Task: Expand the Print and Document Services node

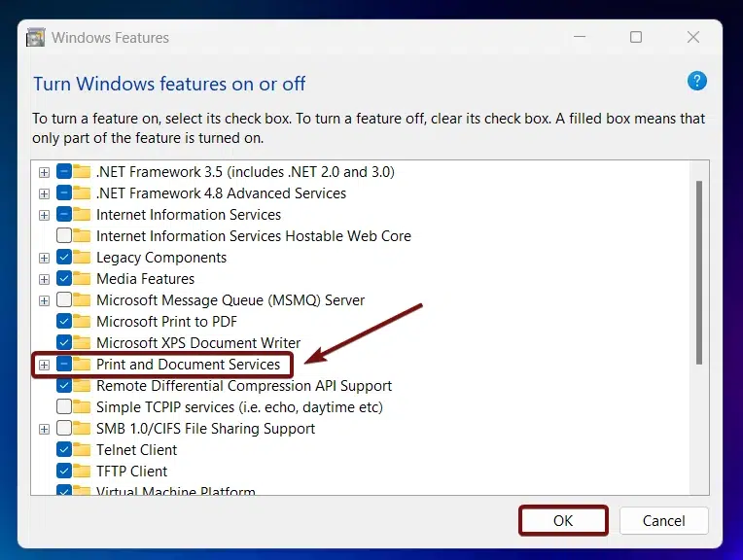Action: click(44, 365)
